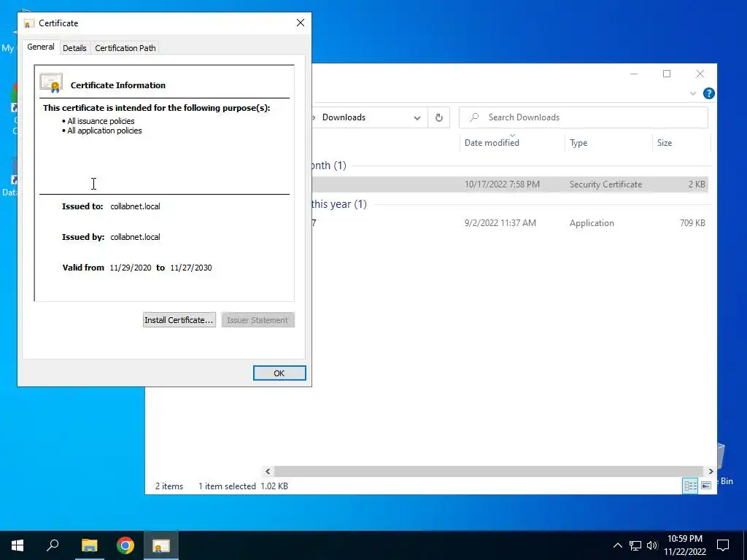Open File Explorer from the taskbar
Image resolution: width=747 pixels, height=560 pixels.
[x=89, y=545]
